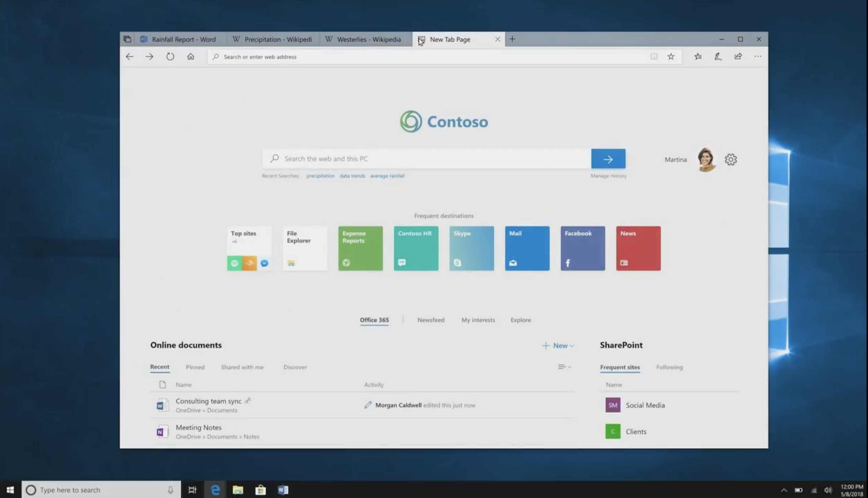Viewport: 868px width, 498px height.
Task: Click the Manage History link
Action: click(608, 175)
